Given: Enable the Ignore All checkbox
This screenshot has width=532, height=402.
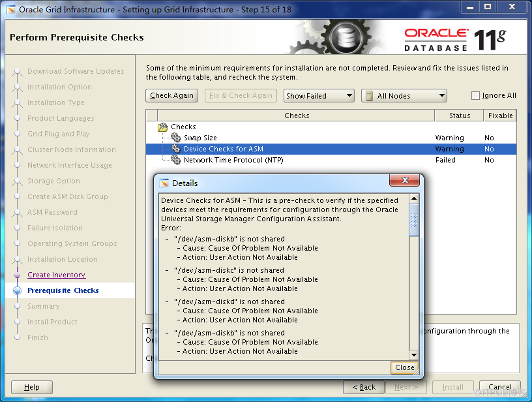Looking at the screenshot, I should tap(475, 96).
